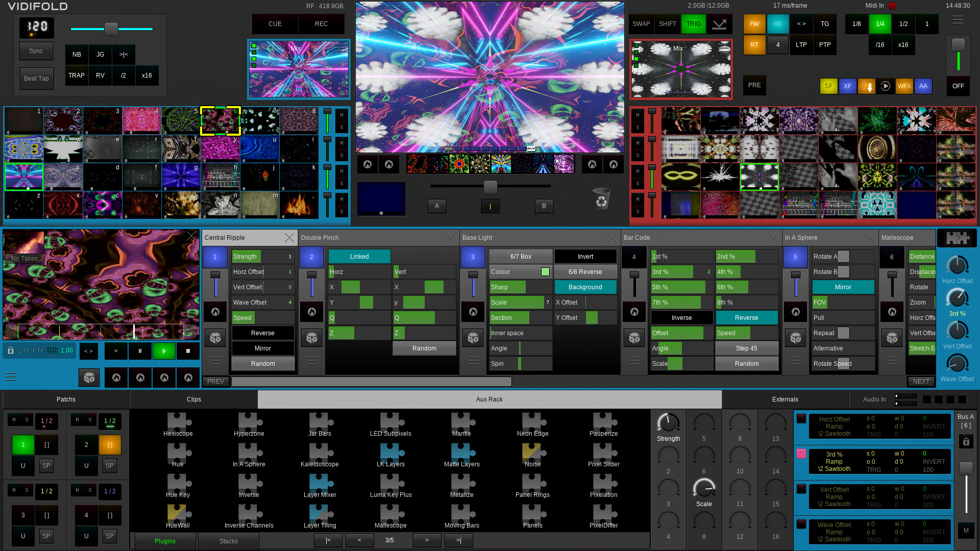Screen dimensions: 980x551
Task: Click the A/B crossfader handle
Action: (490, 187)
